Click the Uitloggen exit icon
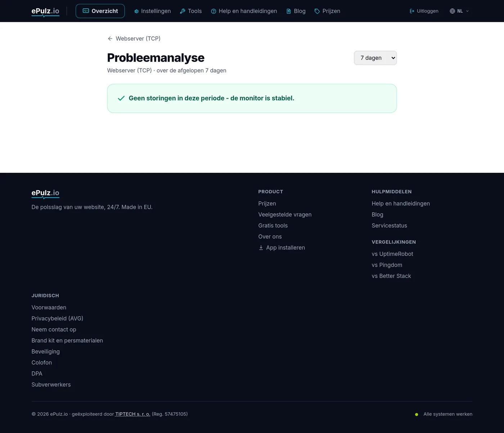The width and height of the screenshot is (504, 433). coord(412,11)
